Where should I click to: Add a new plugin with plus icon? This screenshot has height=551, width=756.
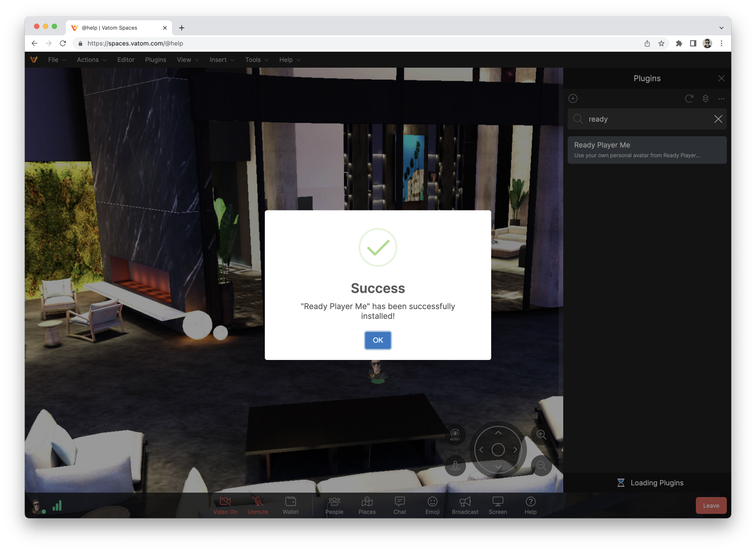[x=573, y=99]
